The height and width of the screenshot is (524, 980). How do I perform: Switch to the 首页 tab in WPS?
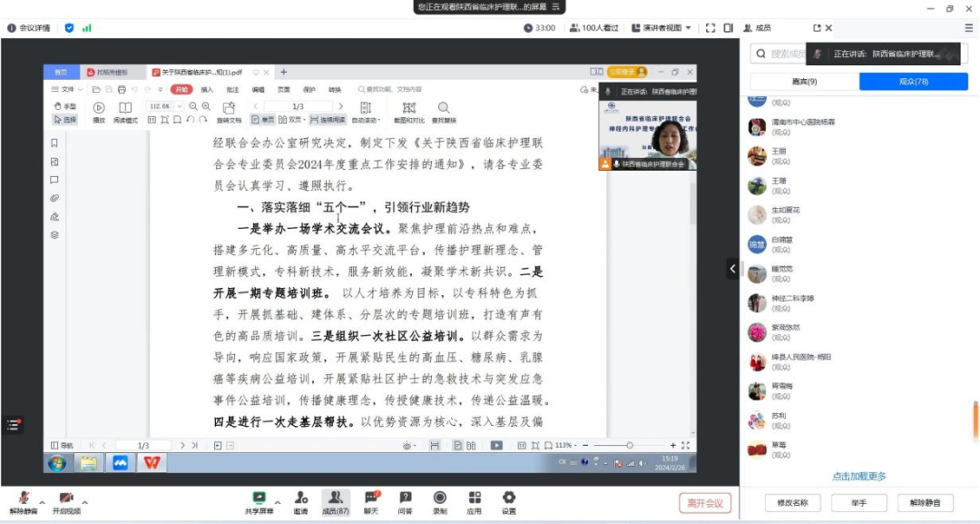pos(62,73)
